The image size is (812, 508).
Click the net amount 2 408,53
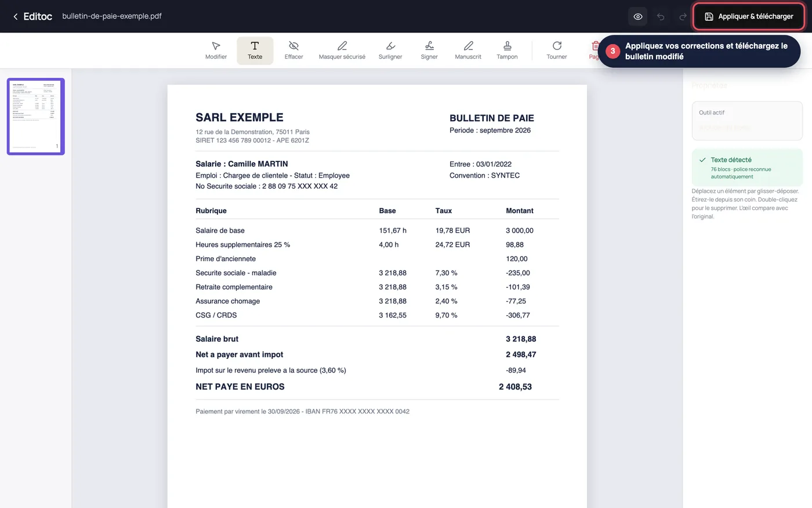coord(515,387)
